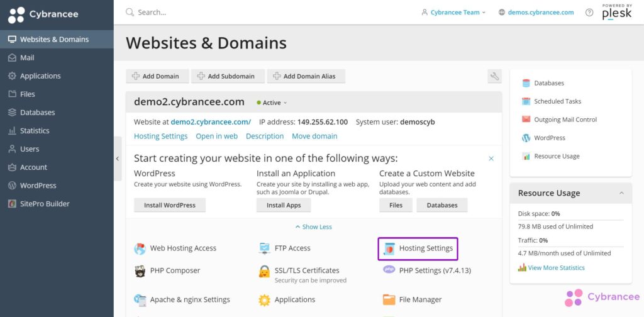The width and height of the screenshot is (644, 317).
Task: Open PHP Settings (v7.4.13) link
Action: click(x=435, y=270)
